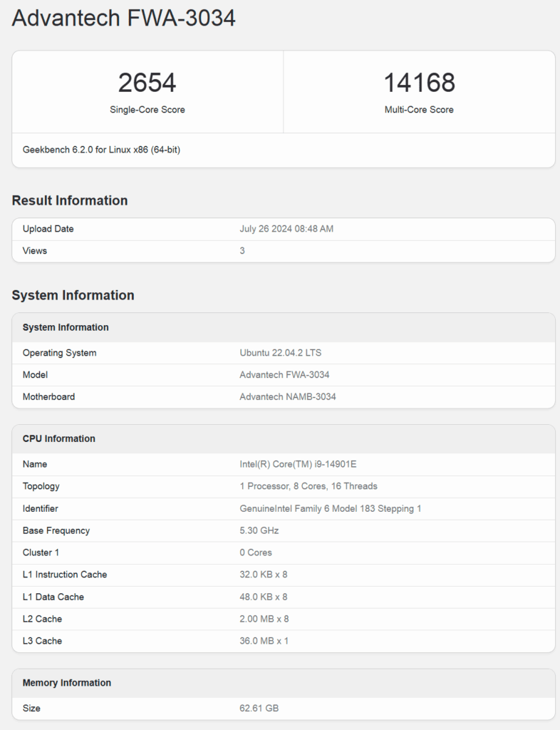
Task: Click the Single-Core Score label
Action: point(147,110)
